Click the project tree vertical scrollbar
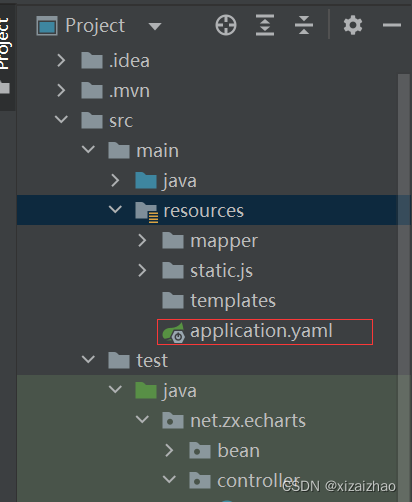 (404, 287)
